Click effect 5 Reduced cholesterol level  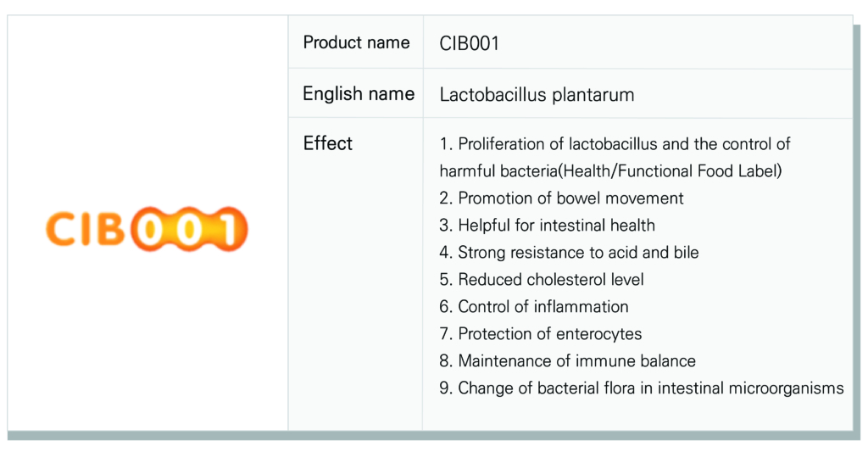point(542,280)
